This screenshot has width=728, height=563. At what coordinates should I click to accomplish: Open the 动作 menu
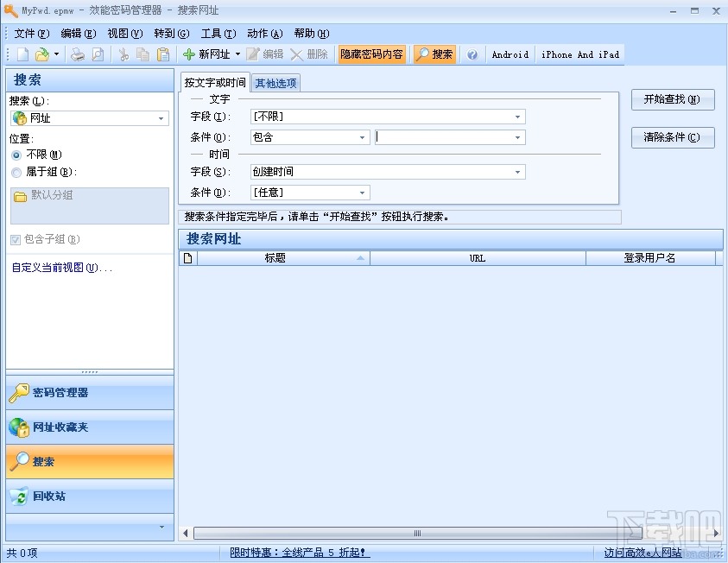tap(264, 34)
